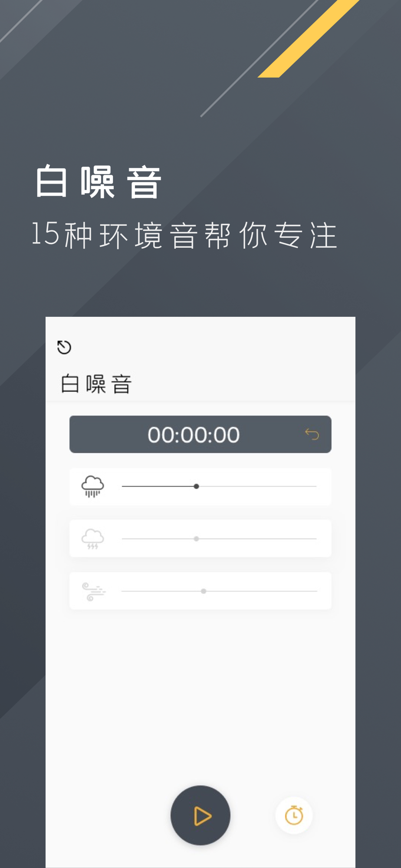
Task: Click the rain volume slider handle
Action: (x=197, y=487)
